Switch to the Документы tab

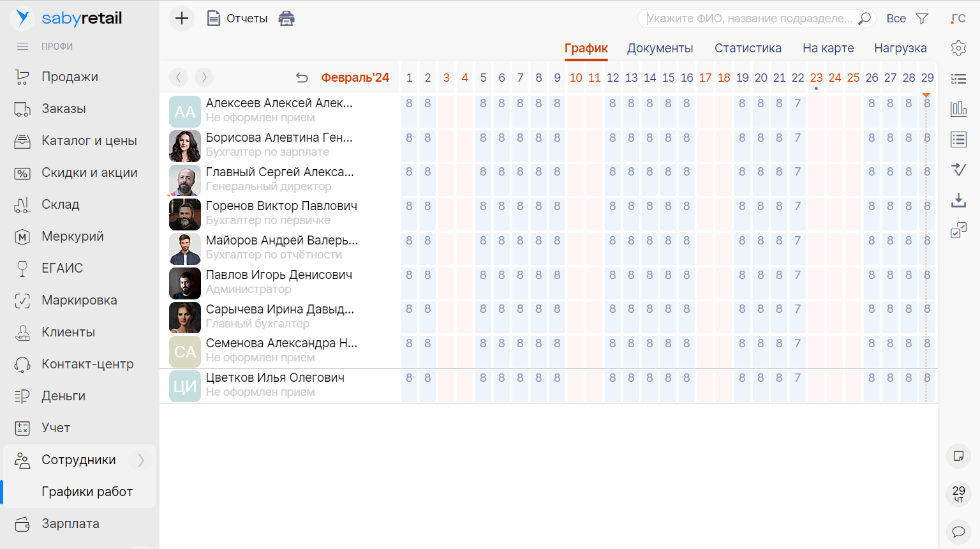pos(660,49)
